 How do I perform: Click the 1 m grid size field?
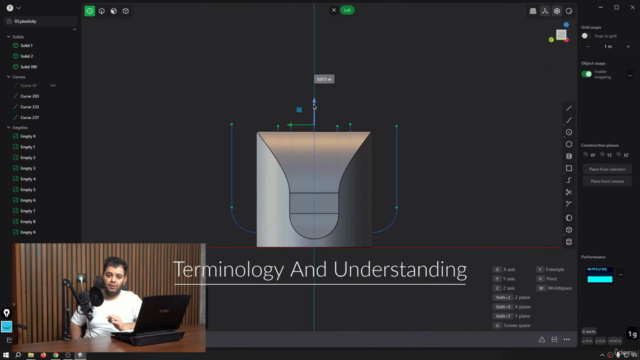[608, 47]
